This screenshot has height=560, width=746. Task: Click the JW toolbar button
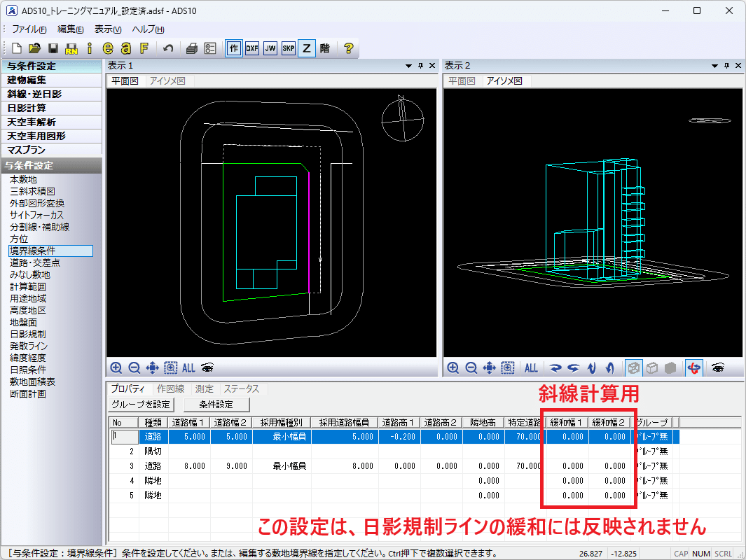[x=270, y=48]
